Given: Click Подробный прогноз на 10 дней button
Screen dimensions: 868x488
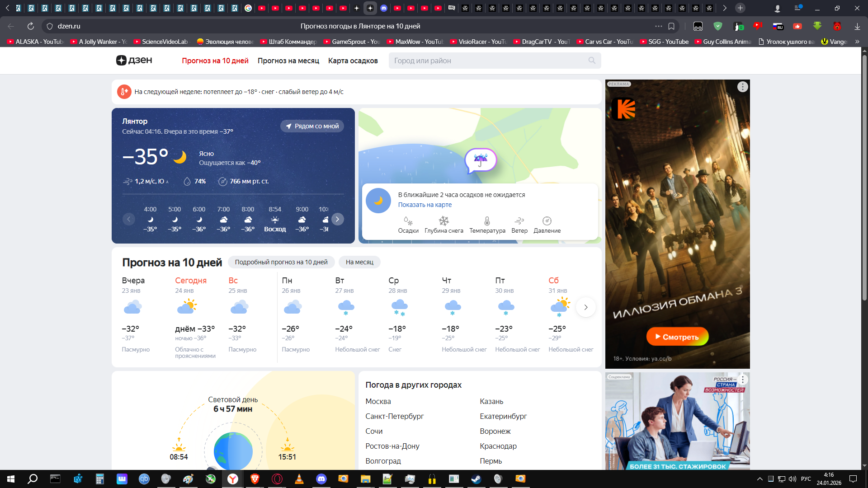Looking at the screenshot, I should click(x=281, y=262).
